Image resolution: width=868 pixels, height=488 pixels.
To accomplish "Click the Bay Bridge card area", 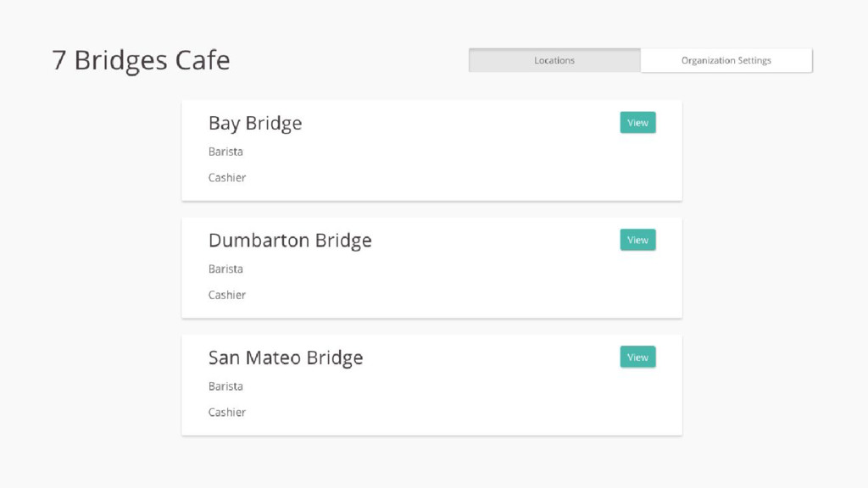I will coord(431,151).
